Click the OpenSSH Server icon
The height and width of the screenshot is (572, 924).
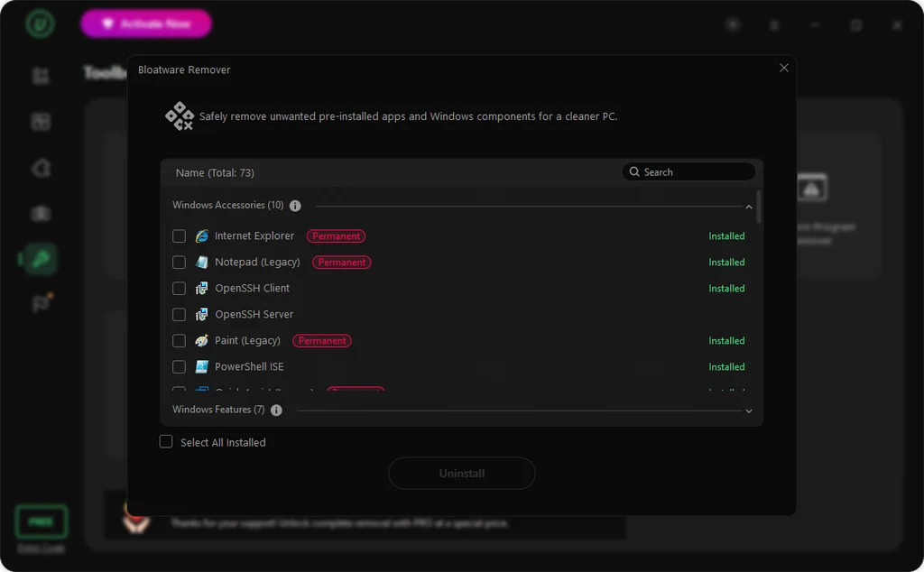coord(201,315)
